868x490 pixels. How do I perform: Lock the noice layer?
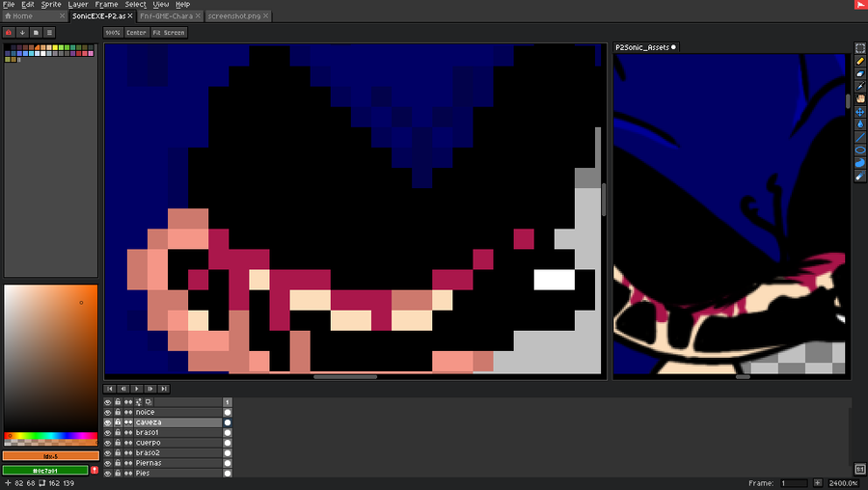pyautogui.click(x=118, y=413)
